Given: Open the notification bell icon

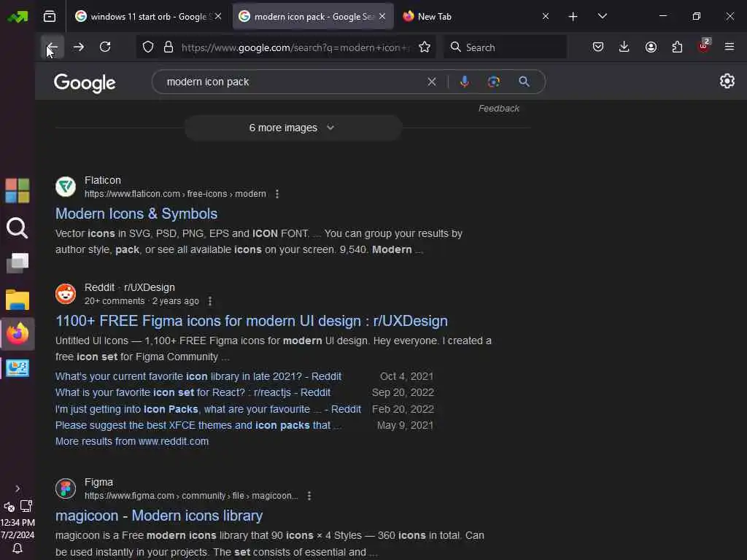Looking at the screenshot, I should click(18, 548).
